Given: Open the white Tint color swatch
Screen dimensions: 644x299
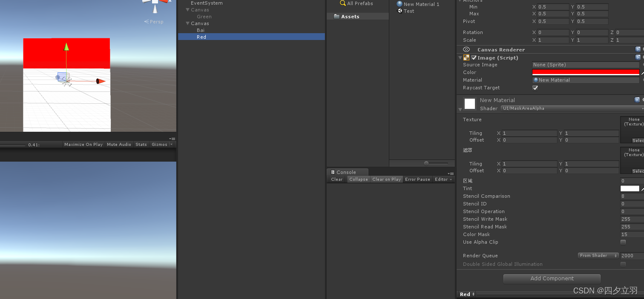Looking at the screenshot, I should 630,188.
